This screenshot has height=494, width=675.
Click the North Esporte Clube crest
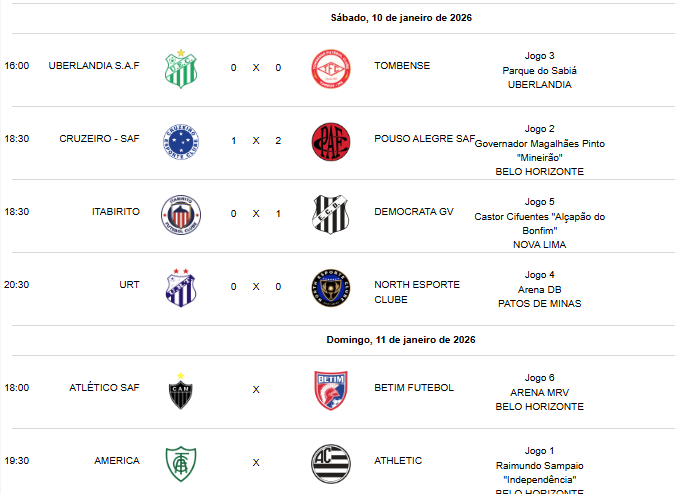tap(330, 286)
